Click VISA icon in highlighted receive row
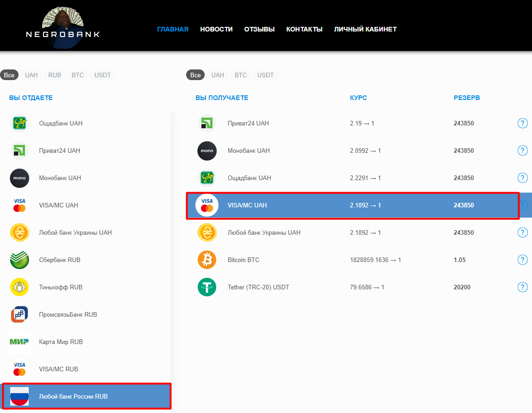This screenshot has height=413, width=532. coord(207,205)
